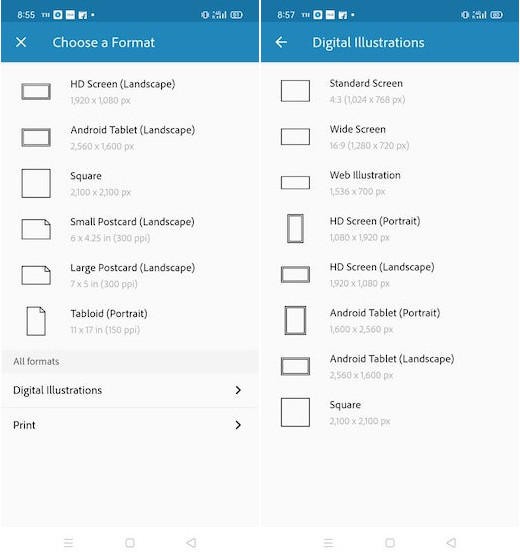Select Large Postcard (Landscape) page icon
Image resolution: width=520 pixels, height=560 pixels.
36,275
